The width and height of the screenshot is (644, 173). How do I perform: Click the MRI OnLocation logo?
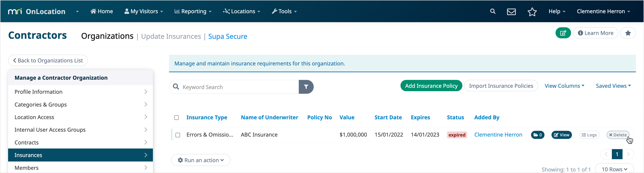[x=37, y=11]
